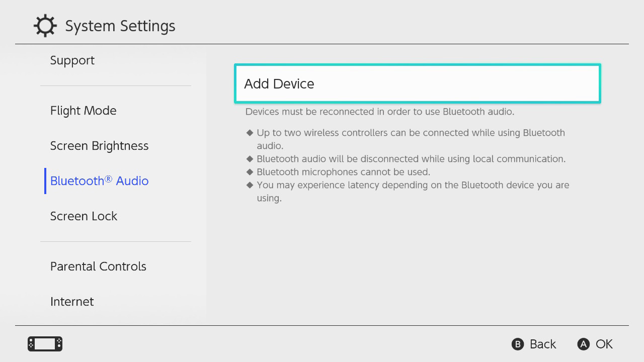Viewport: 644px width, 362px height.
Task: Click the highlighted Add Device selection frame
Action: (417, 83)
